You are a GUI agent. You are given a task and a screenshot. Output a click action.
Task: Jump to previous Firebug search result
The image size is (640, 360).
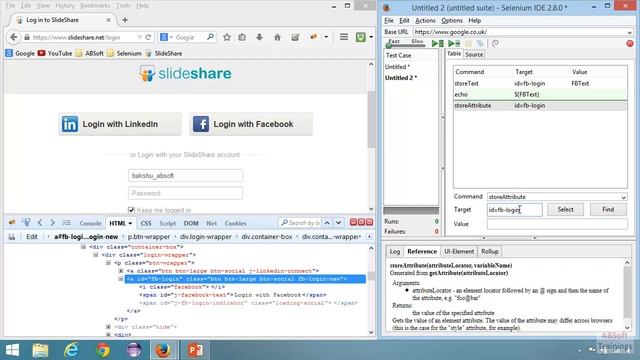(327, 223)
